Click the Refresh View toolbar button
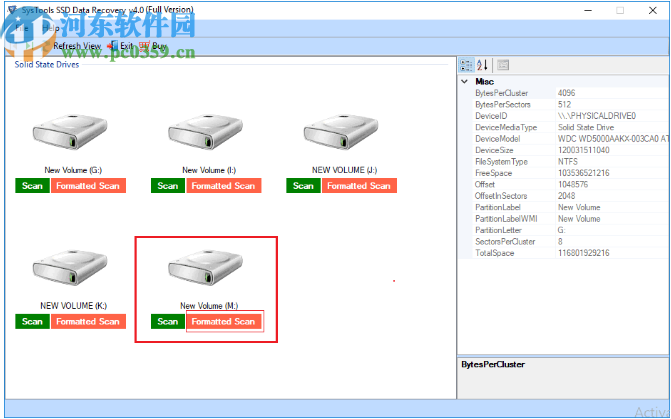Screen dimensions: 671x419 [71, 46]
